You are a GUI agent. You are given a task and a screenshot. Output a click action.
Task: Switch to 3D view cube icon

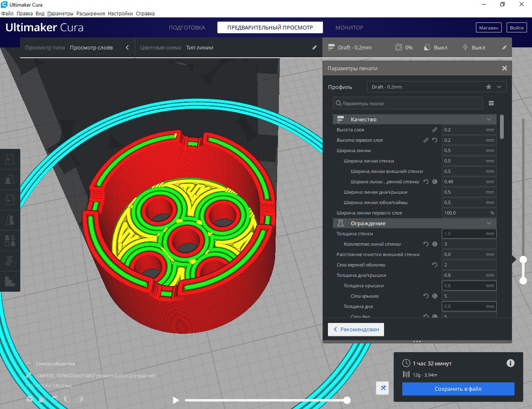click(x=30, y=399)
